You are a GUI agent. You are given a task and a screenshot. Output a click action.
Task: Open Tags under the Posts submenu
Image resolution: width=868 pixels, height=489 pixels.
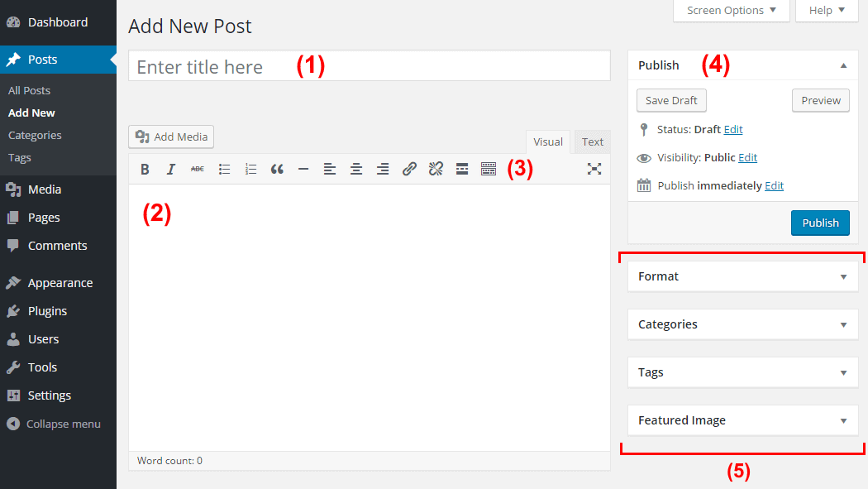19,158
